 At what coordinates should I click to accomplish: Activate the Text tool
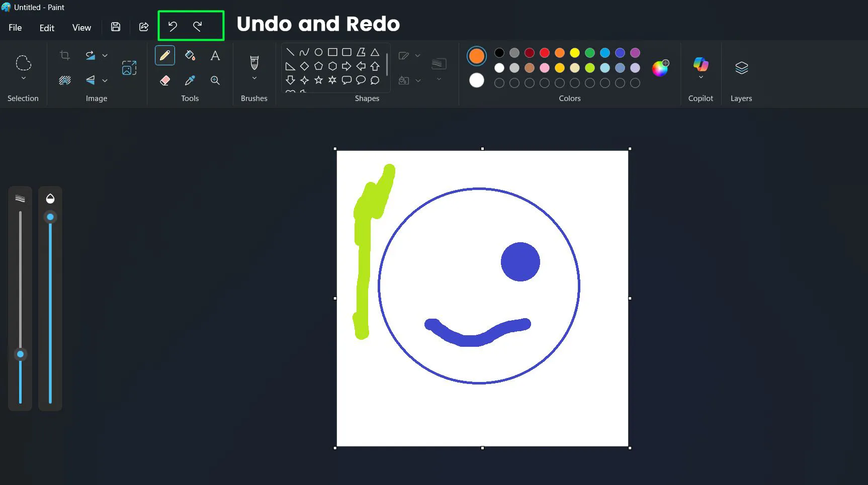(x=215, y=55)
